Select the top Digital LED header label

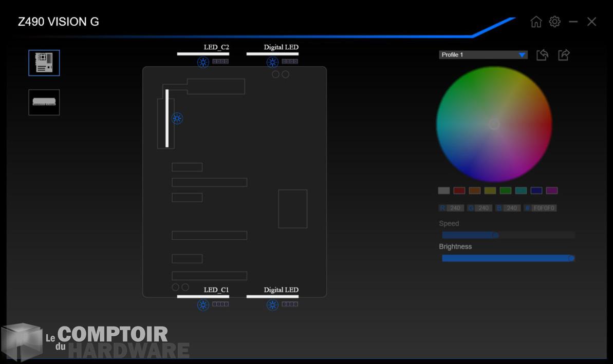(x=281, y=47)
